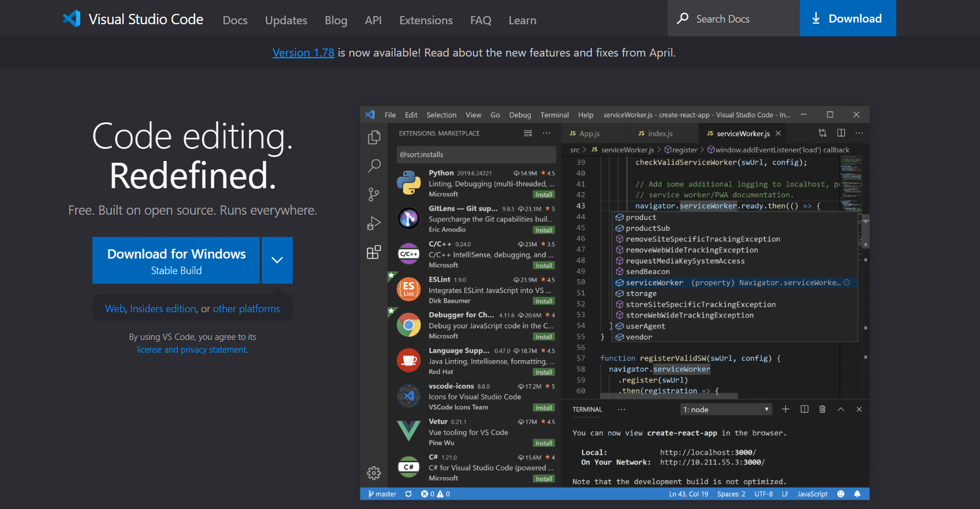Install the Python extension
Image resolution: width=980 pixels, height=509 pixels.
tap(543, 194)
